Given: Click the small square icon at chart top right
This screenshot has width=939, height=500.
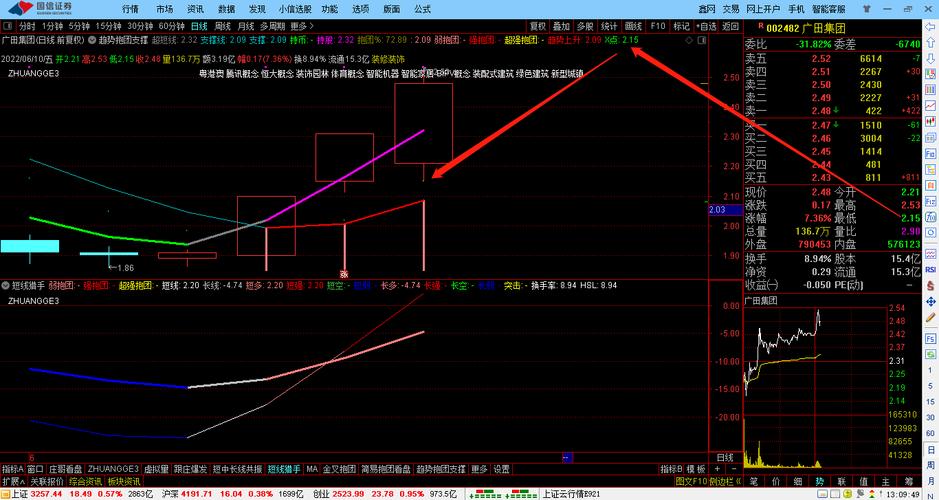Looking at the screenshot, I should (702, 40).
